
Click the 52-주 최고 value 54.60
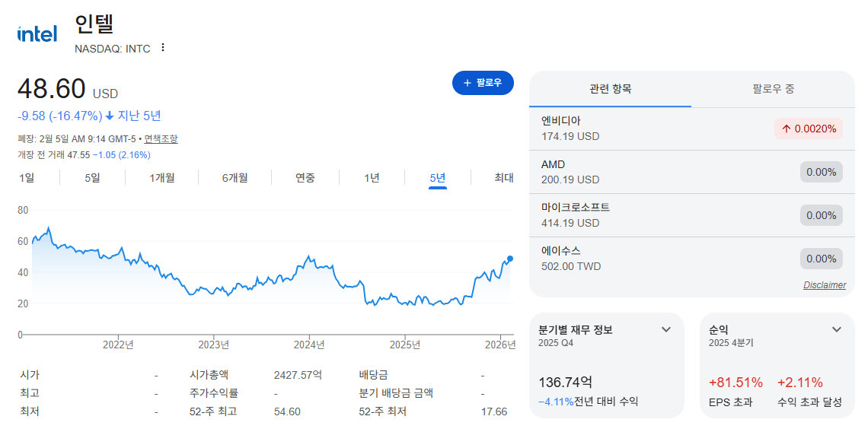287,411
